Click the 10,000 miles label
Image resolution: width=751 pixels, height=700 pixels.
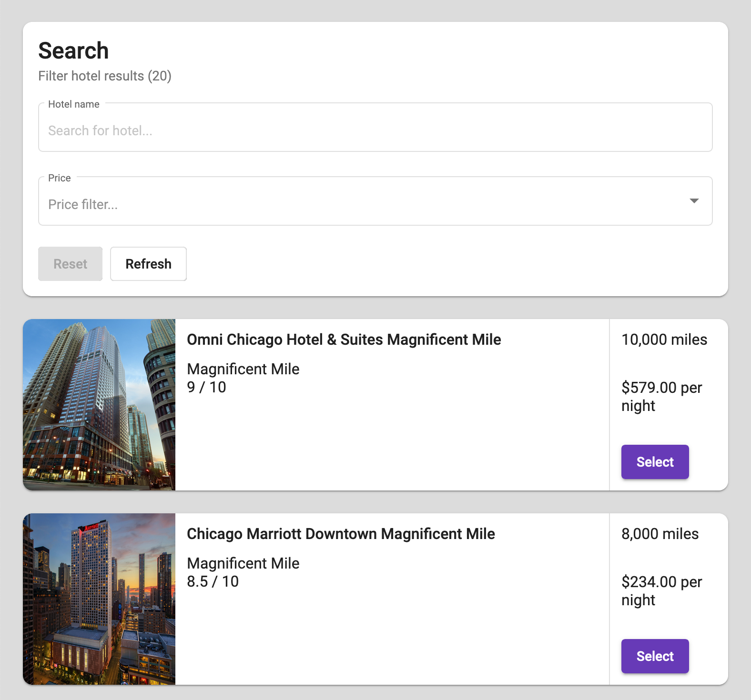pos(664,340)
